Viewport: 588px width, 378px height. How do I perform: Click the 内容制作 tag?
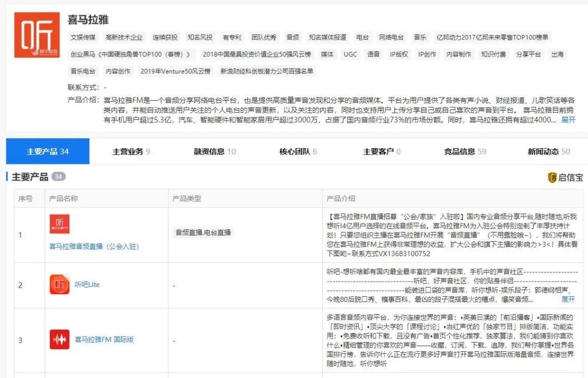[x=458, y=54]
